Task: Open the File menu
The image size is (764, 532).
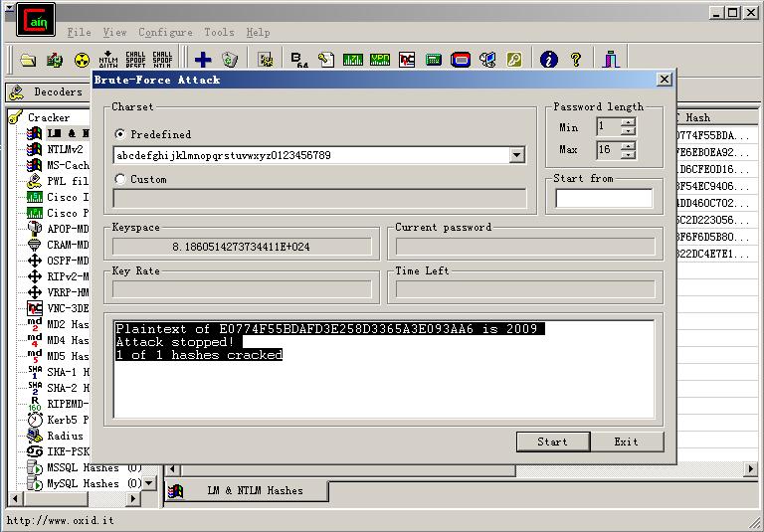Action: (x=79, y=32)
